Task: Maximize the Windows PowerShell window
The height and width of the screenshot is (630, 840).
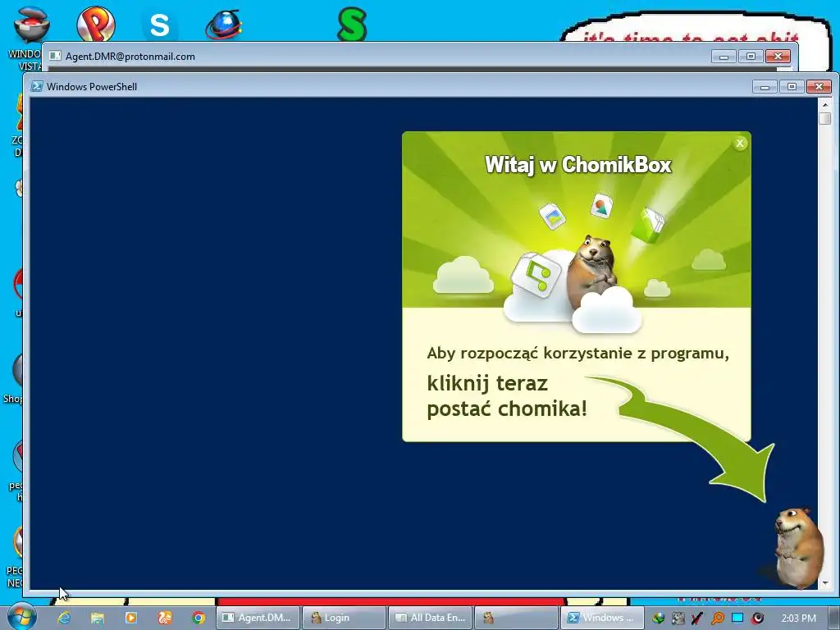Action: [x=792, y=87]
